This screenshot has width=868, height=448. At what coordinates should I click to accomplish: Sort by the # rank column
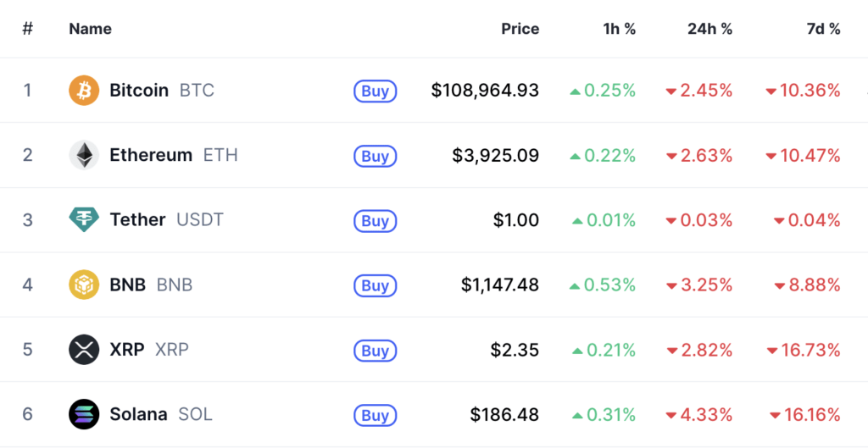(x=28, y=29)
